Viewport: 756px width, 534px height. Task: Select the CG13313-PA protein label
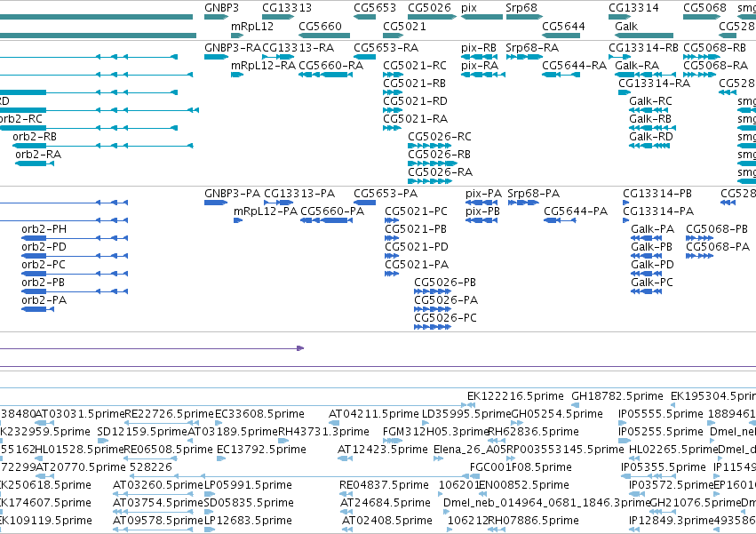tap(299, 194)
